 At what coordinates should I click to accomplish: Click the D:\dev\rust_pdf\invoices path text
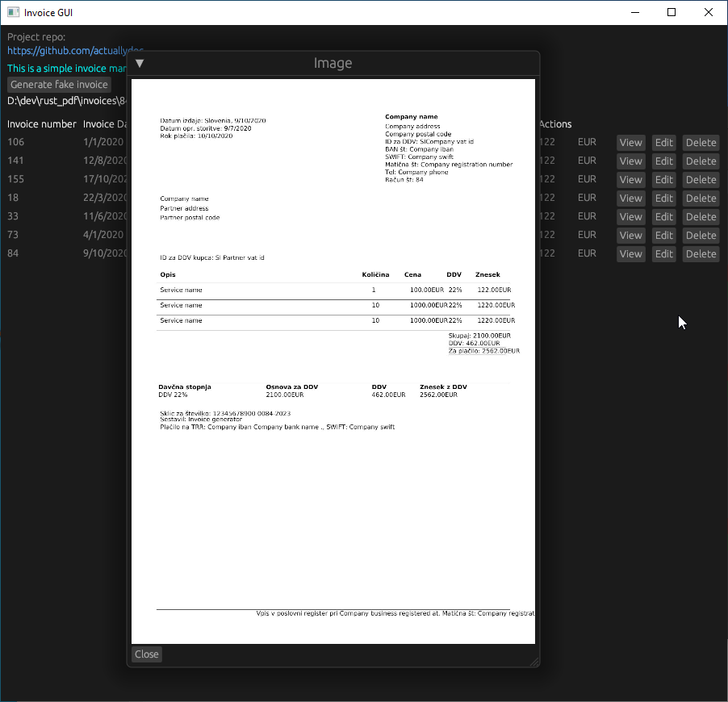click(67, 101)
